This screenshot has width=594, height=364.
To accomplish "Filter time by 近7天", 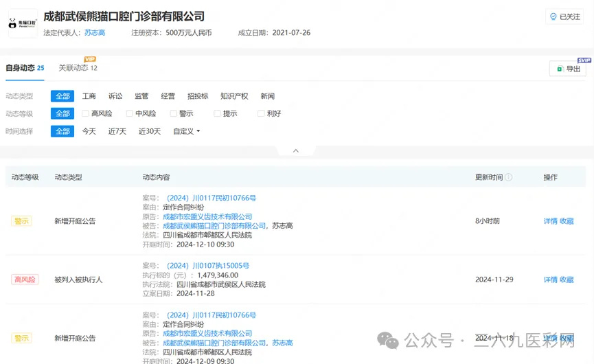I will 117,131.
